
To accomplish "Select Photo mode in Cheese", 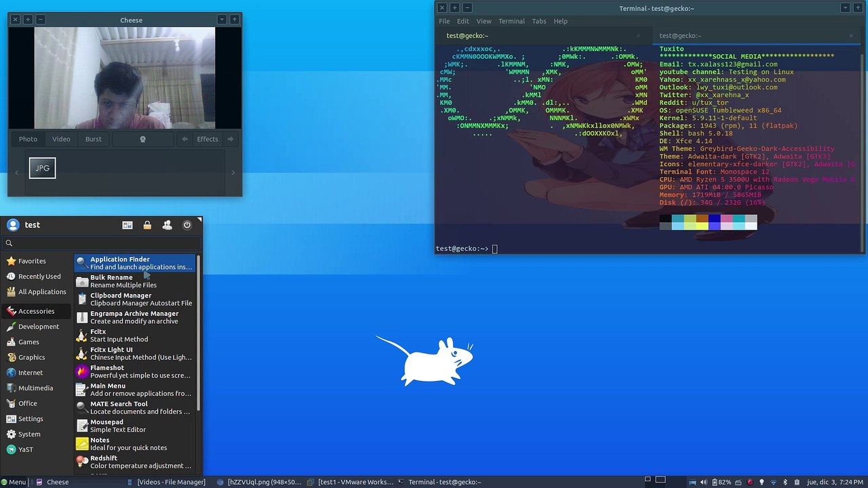I will click(x=28, y=139).
